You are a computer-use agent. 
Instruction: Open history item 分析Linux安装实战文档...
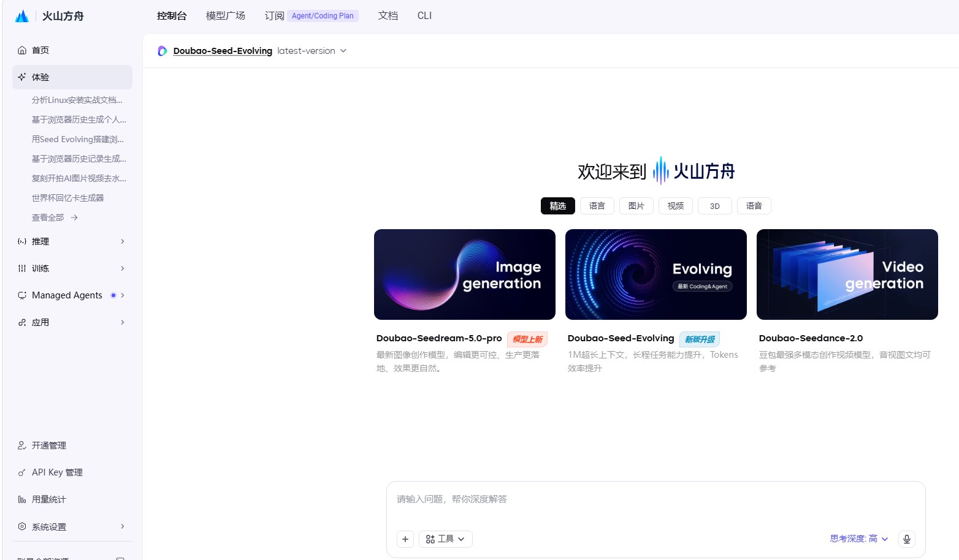[x=77, y=100]
